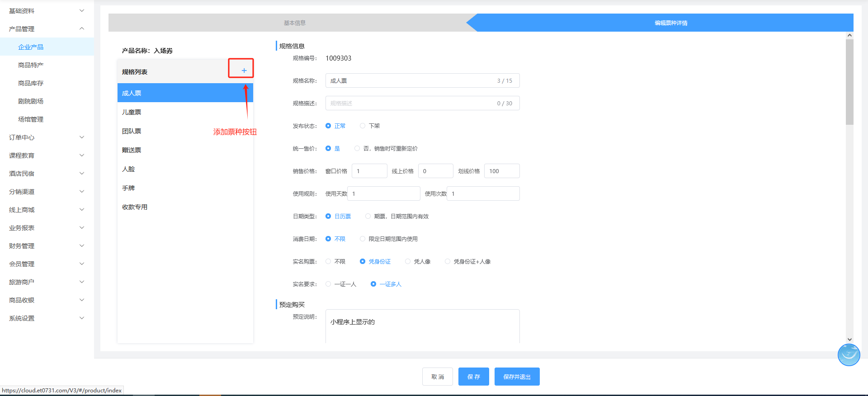Click the scrollbar down arrow
868x396 pixels.
[x=849, y=339]
